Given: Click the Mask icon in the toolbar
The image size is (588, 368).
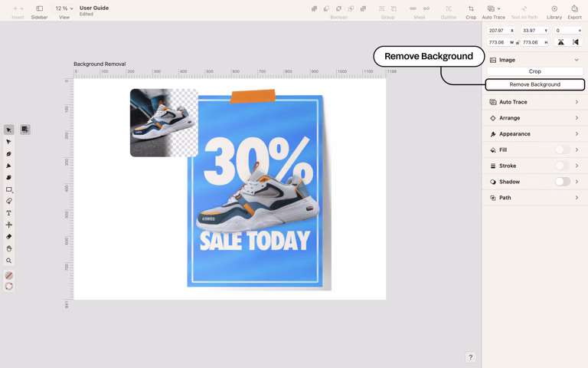Looking at the screenshot, I should click(413, 8).
